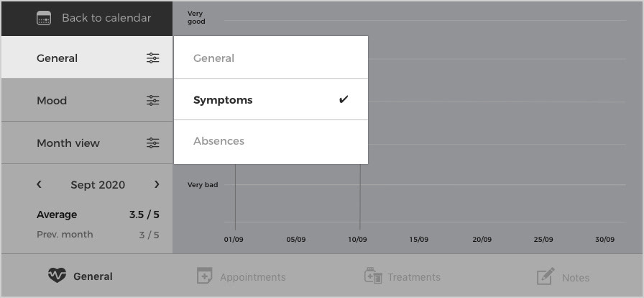
Task: Open the filter sliders icon next to General
Action: (153, 58)
